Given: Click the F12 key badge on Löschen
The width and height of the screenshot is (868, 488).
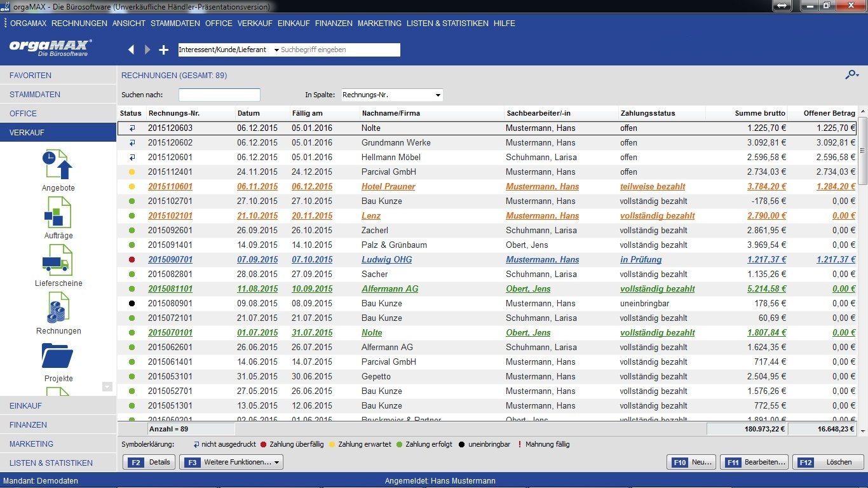Looking at the screenshot, I should coord(806,462).
